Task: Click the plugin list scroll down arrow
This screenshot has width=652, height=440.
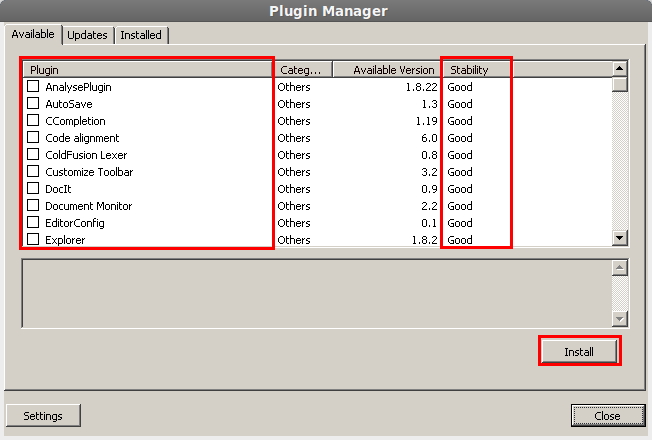Action: pyautogui.click(x=620, y=238)
